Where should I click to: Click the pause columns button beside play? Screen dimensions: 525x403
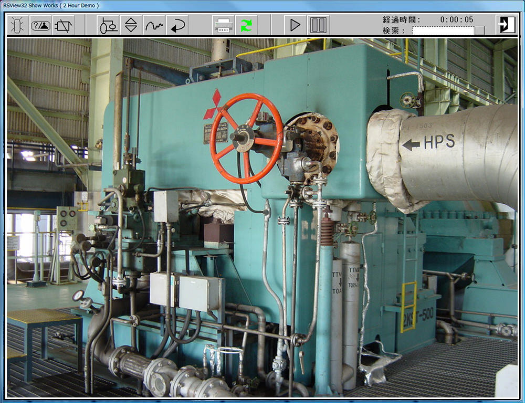click(x=318, y=25)
